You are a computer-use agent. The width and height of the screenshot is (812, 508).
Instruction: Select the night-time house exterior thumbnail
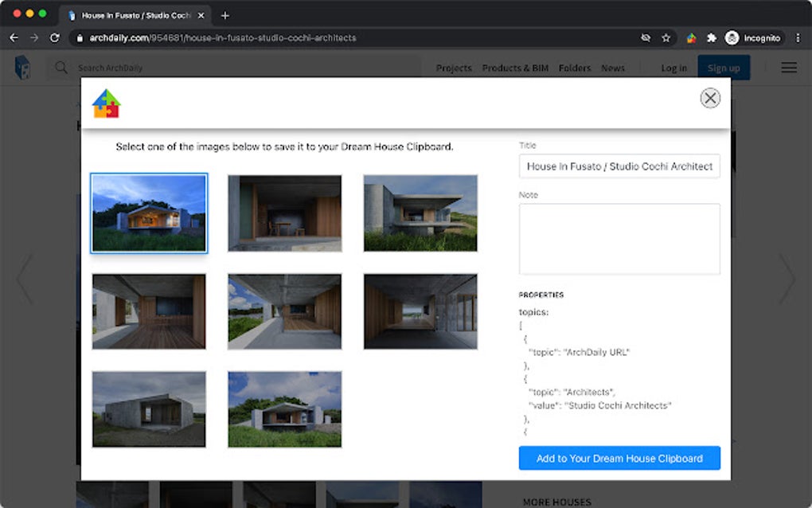(x=149, y=213)
